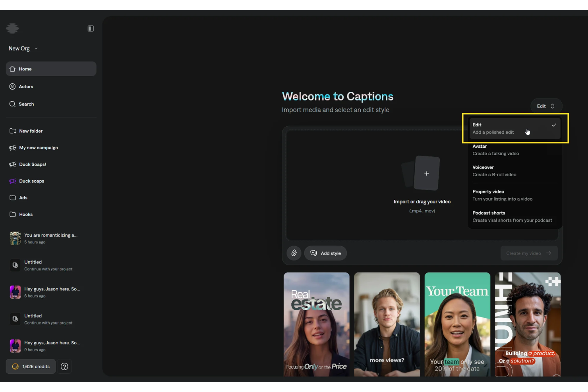Click the Actors person icon
The image size is (588, 392).
tap(12, 87)
